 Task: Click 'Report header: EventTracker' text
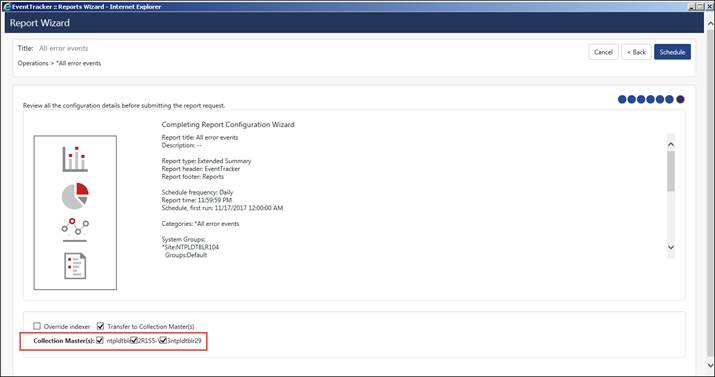(x=201, y=169)
